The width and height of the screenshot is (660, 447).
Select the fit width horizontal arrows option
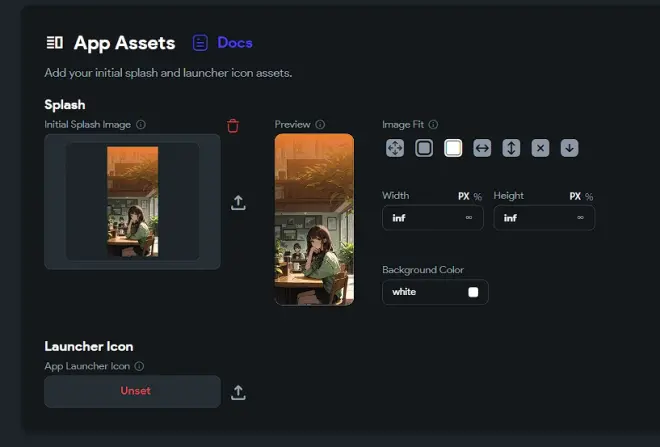(x=482, y=148)
